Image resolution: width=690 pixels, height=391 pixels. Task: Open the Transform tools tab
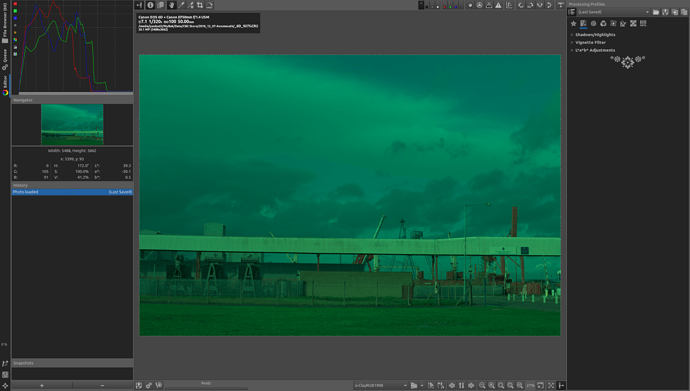[x=623, y=23]
